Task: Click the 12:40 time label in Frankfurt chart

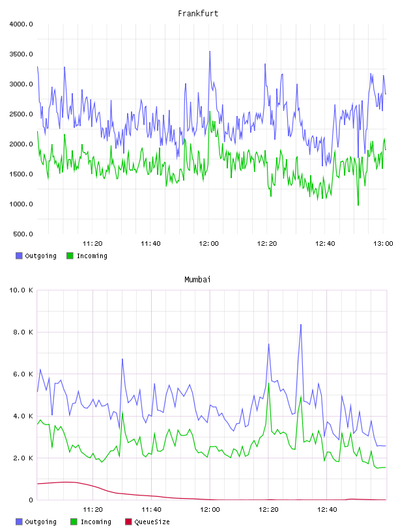Action: (325, 244)
